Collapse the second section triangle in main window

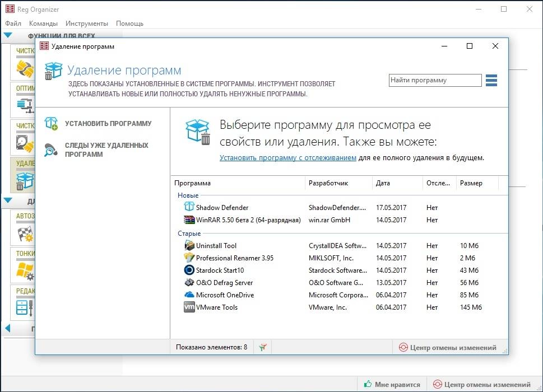pos(8,200)
